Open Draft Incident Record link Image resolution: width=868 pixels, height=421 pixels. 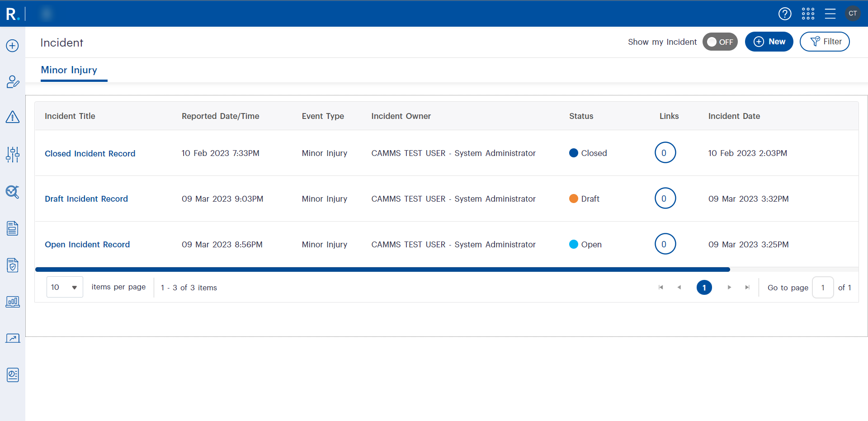pyautogui.click(x=86, y=199)
